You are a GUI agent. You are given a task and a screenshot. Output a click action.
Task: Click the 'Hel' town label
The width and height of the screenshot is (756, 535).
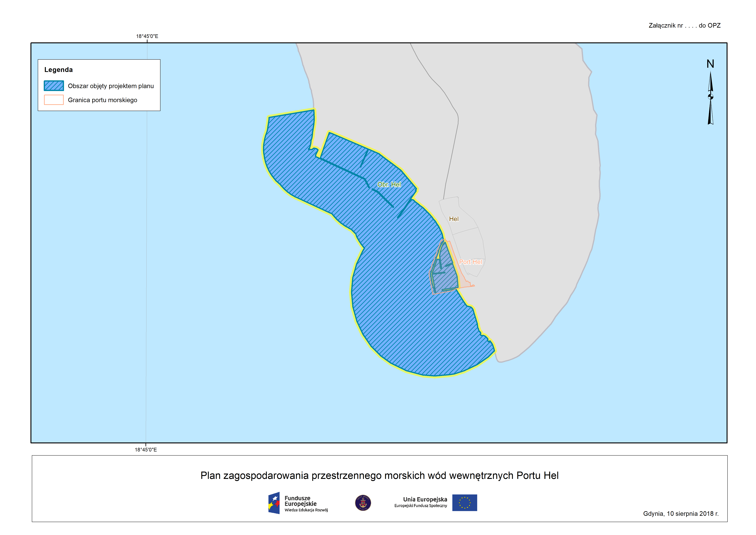click(454, 219)
